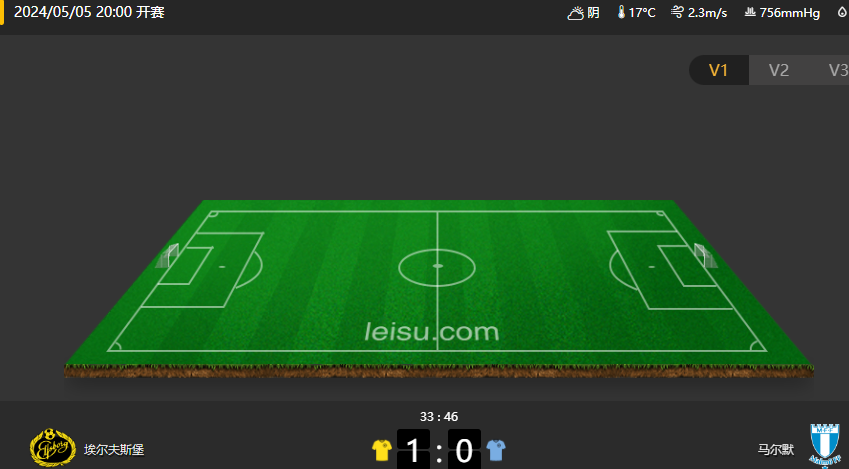
Task: Click the blue away jersey icon
Action: [x=495, y=451]
